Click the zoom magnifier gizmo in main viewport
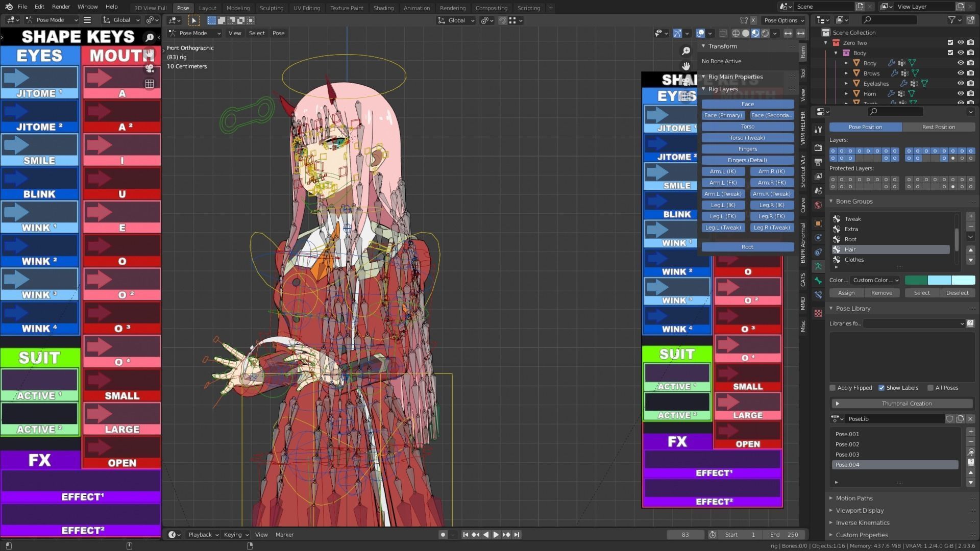This screenshot has height=551, width=980. tap(686, 51)
